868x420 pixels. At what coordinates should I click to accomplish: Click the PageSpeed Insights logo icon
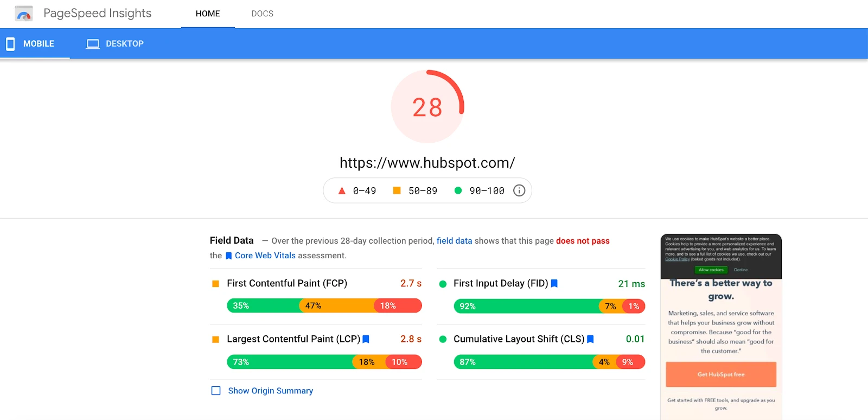(24, 14)
